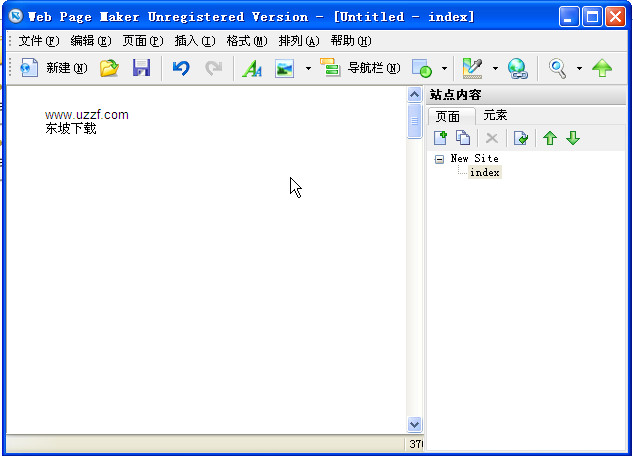Screen dimensions: 633x456
Task: Click the delete X icon in site panel
Action: point(492,138)
